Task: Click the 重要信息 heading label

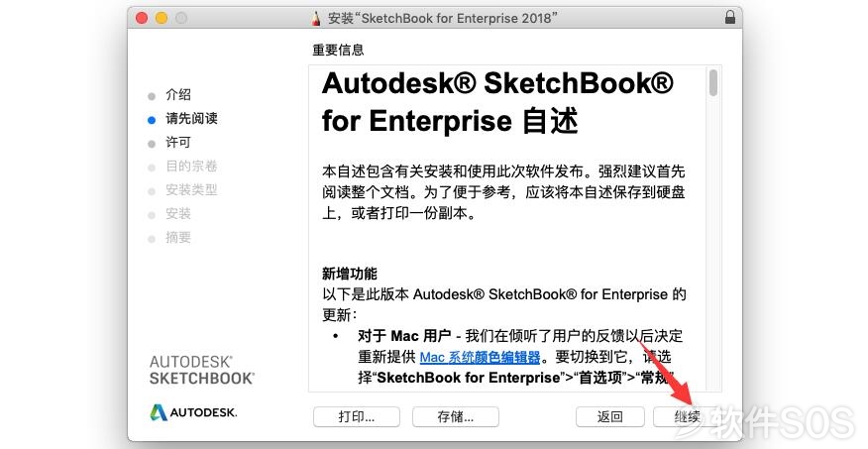Action: click(338, 50)
